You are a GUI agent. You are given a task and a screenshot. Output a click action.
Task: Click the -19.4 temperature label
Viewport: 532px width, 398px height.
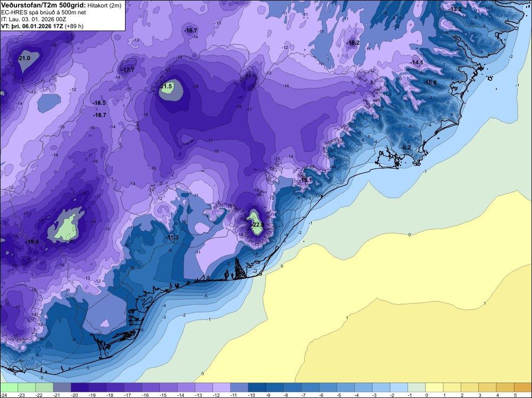[32, 242]
